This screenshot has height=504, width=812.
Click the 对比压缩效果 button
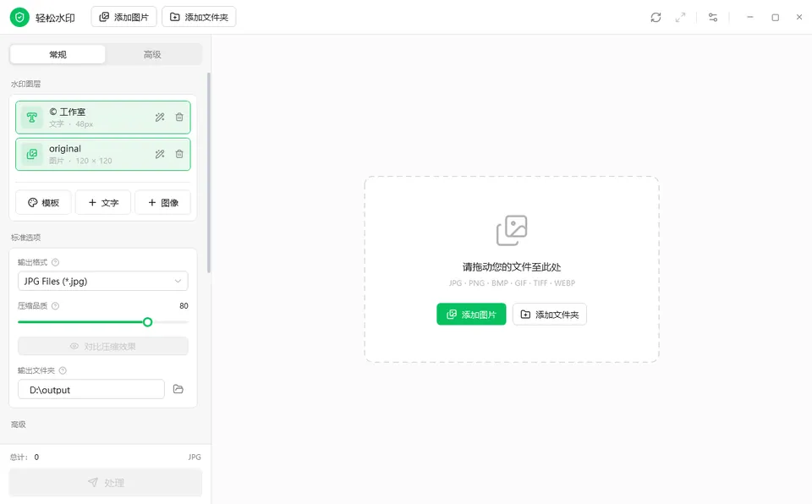(x=103, y=346)
